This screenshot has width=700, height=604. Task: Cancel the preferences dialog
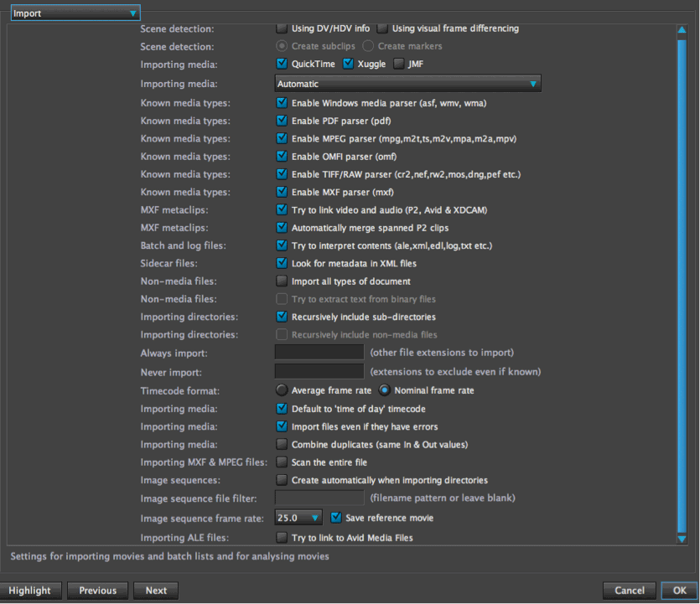(x=630, y=591)
